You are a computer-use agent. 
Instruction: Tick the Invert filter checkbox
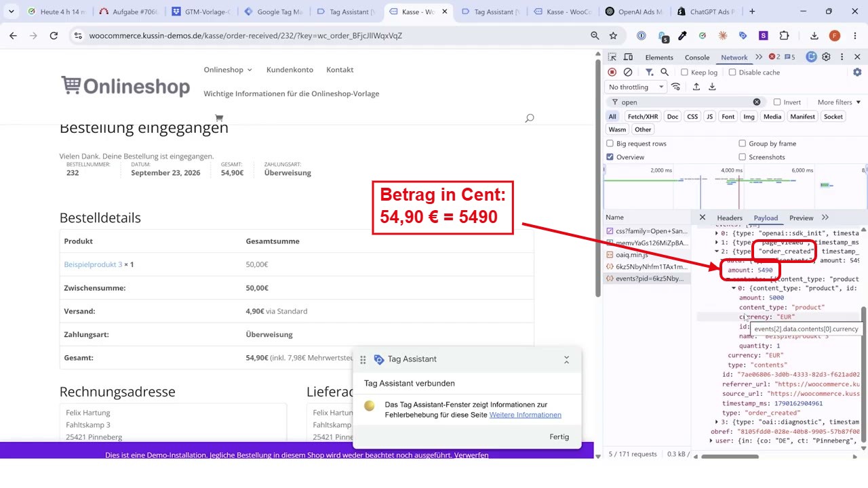(777, 102)
